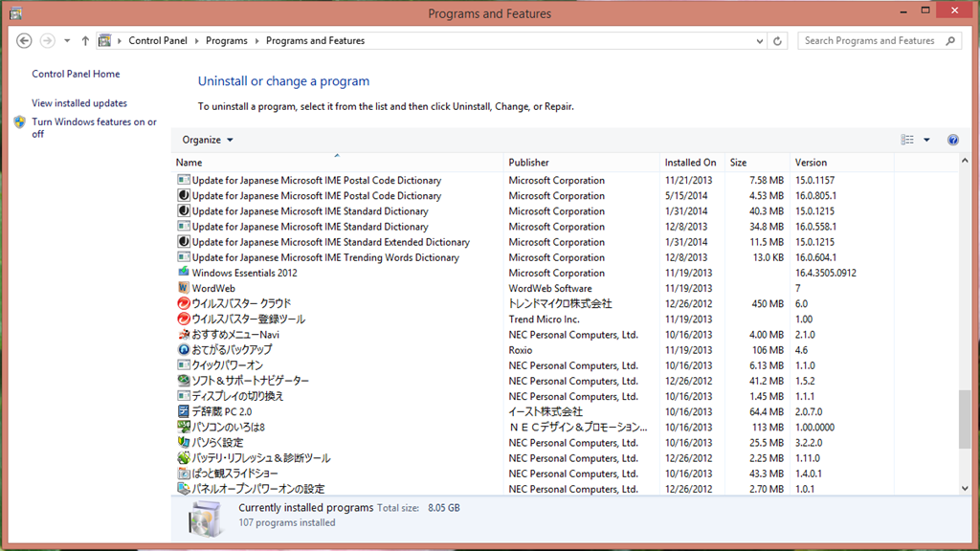Image resolution: width=980 pixels, height=551 pixels.
Task: Select icon of IME Trending Words Dictionary update
Action: click(x=183, y=257)
